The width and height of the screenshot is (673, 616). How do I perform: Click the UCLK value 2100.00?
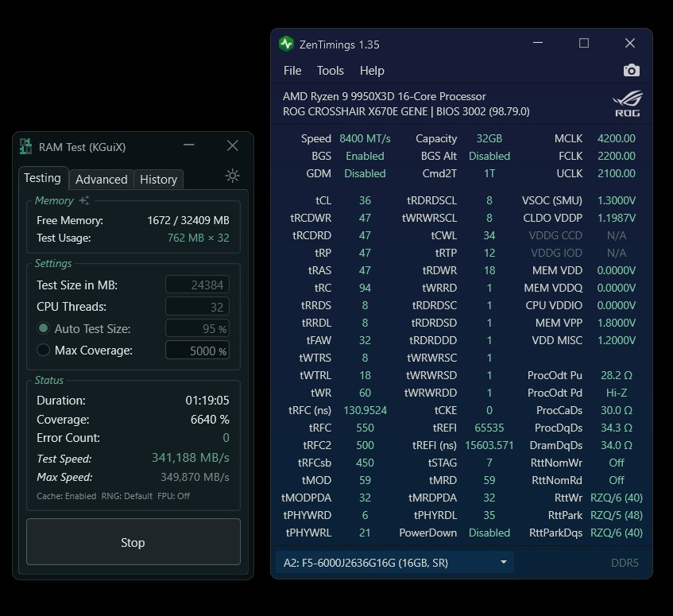[616, 173]
